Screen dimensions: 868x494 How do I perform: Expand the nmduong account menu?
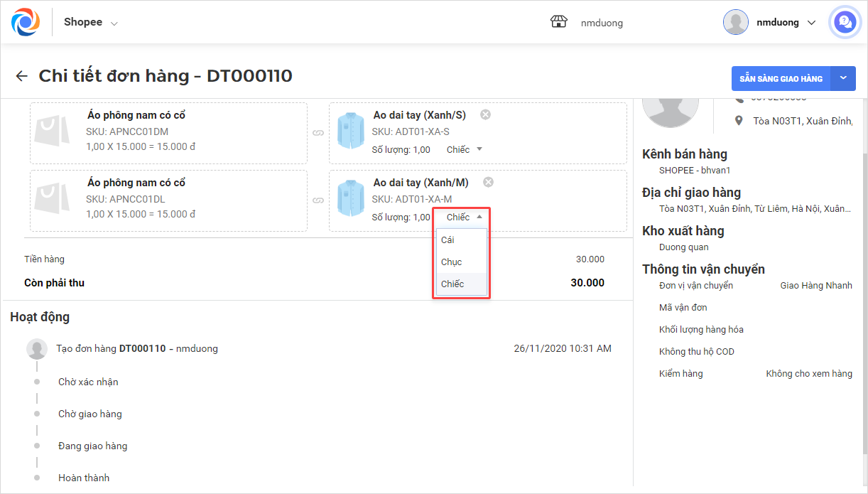click(812, 23)
